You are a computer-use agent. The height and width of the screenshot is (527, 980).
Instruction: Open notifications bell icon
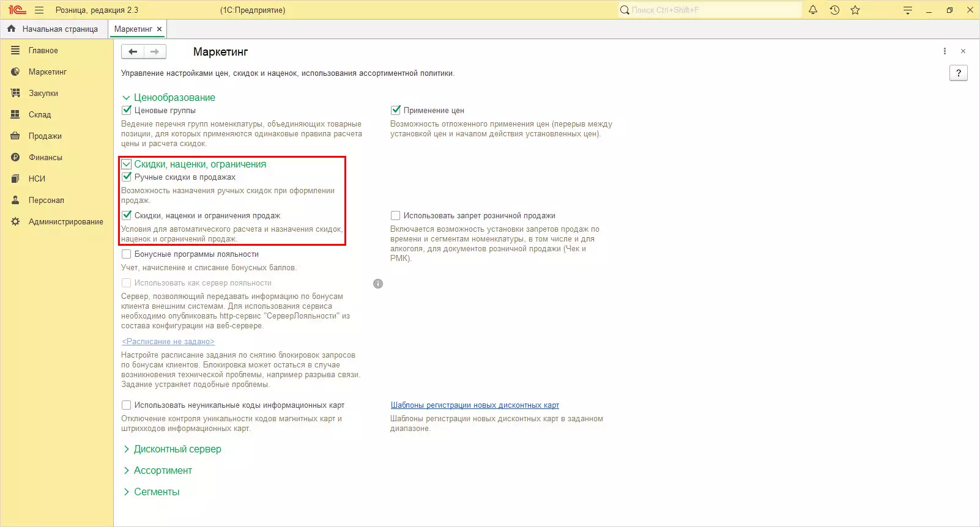tap(813, 10)
